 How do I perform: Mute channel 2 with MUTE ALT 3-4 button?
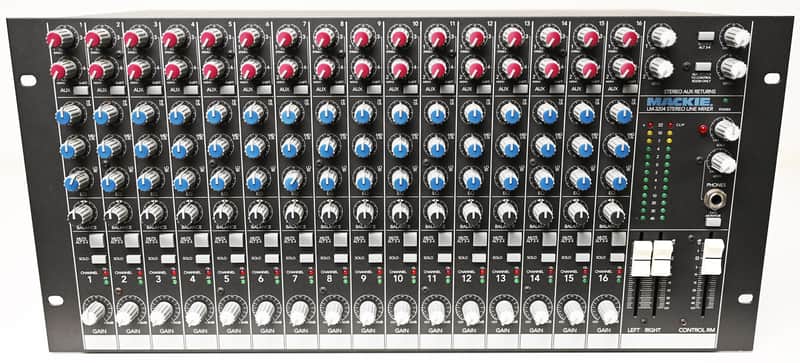(x=133, y=240)
